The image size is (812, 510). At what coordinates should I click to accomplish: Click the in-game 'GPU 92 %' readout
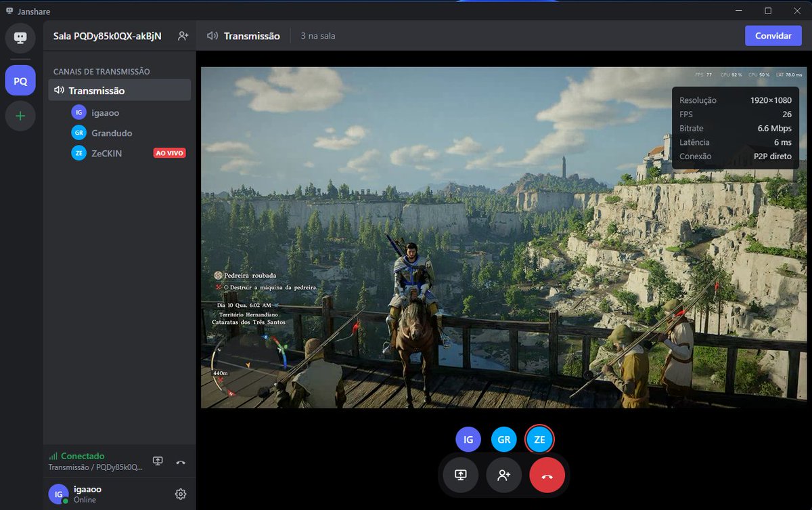click(x=731, y=75)
